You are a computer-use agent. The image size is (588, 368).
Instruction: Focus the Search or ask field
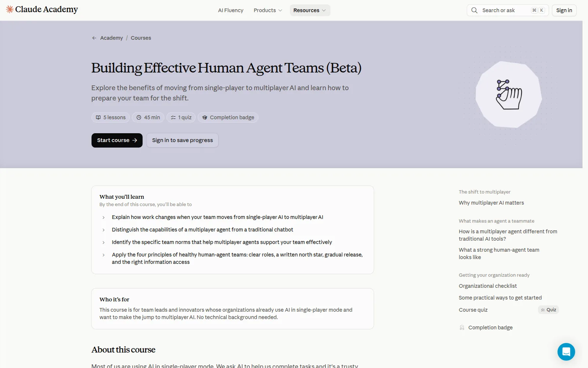point(508,10)
